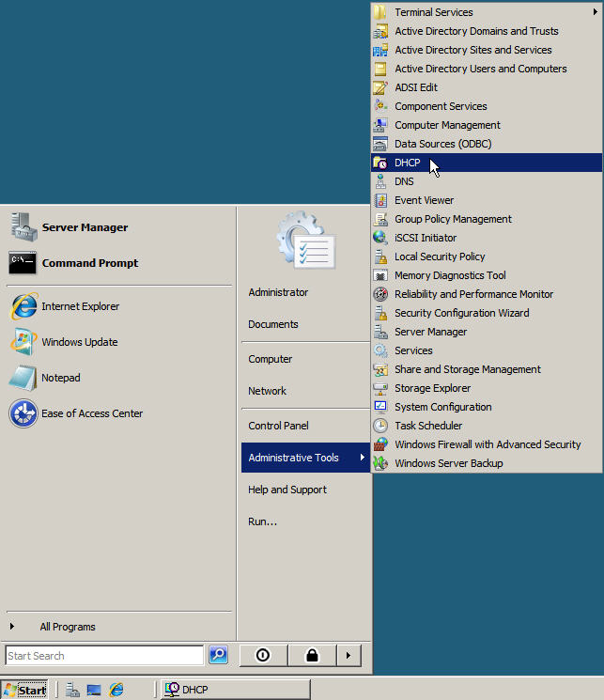Click the Task Scheduler label

tap(428, 426)
